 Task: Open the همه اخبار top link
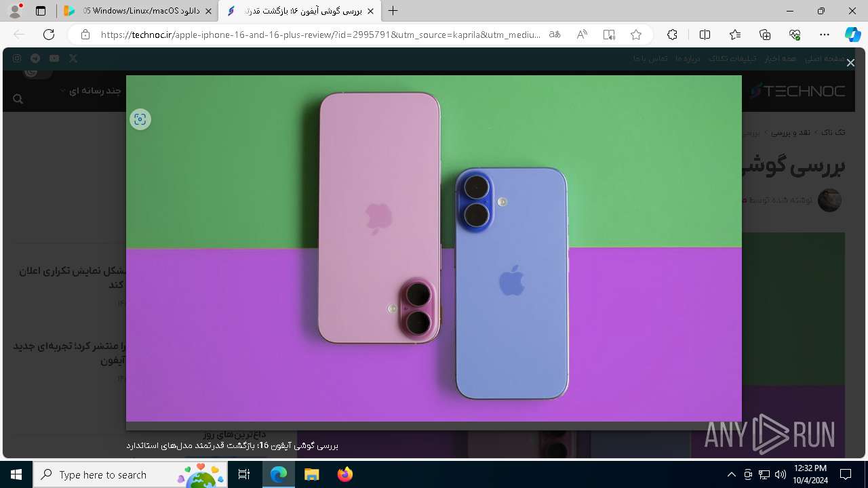tap(781, 58)
